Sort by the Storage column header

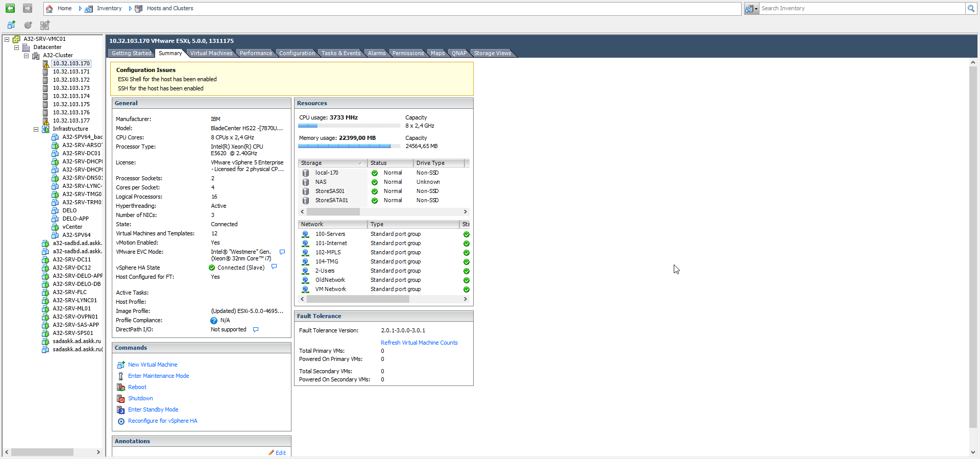click(x=332, y=163)
